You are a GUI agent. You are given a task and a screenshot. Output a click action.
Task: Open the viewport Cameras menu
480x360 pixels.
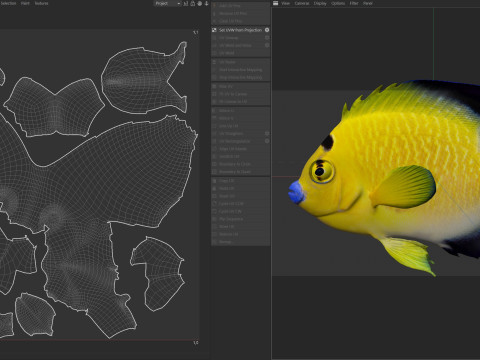(x=302, y=3)
